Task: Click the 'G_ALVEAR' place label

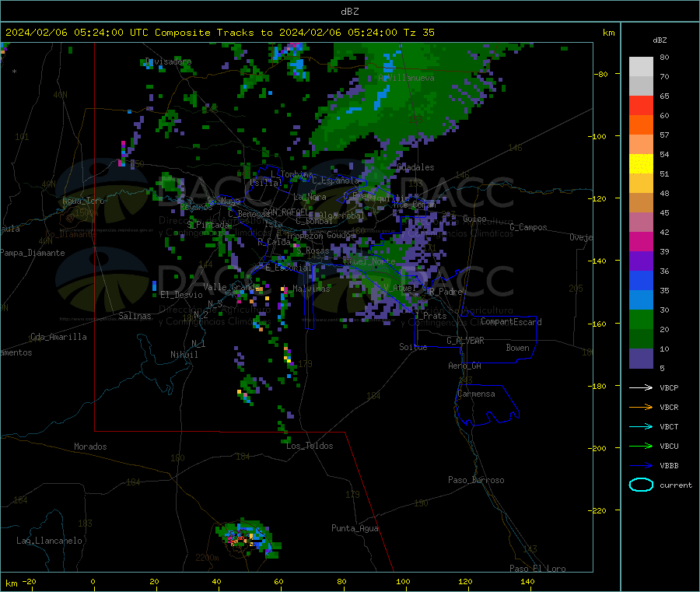Action: pos(465,341)
